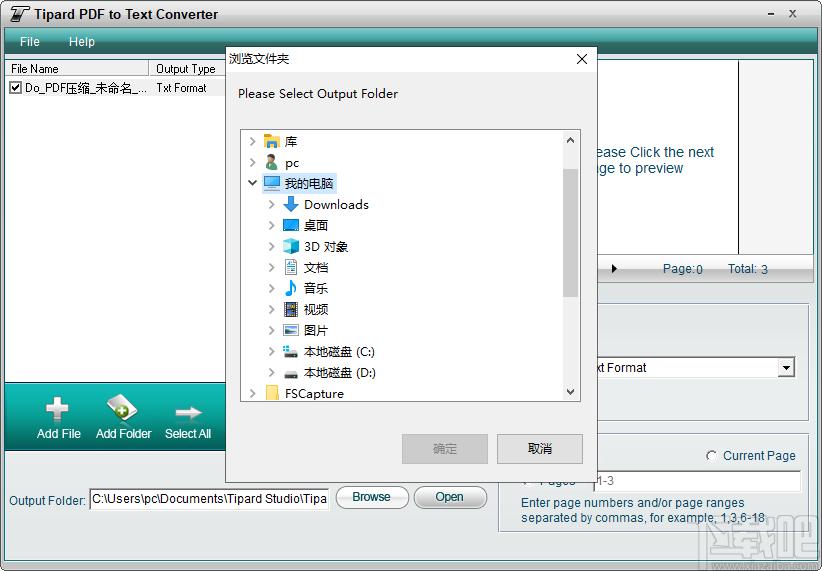Expand the FSCapture tree node
This screenshot has width=822, height=571.
click(x=252, y=393)
